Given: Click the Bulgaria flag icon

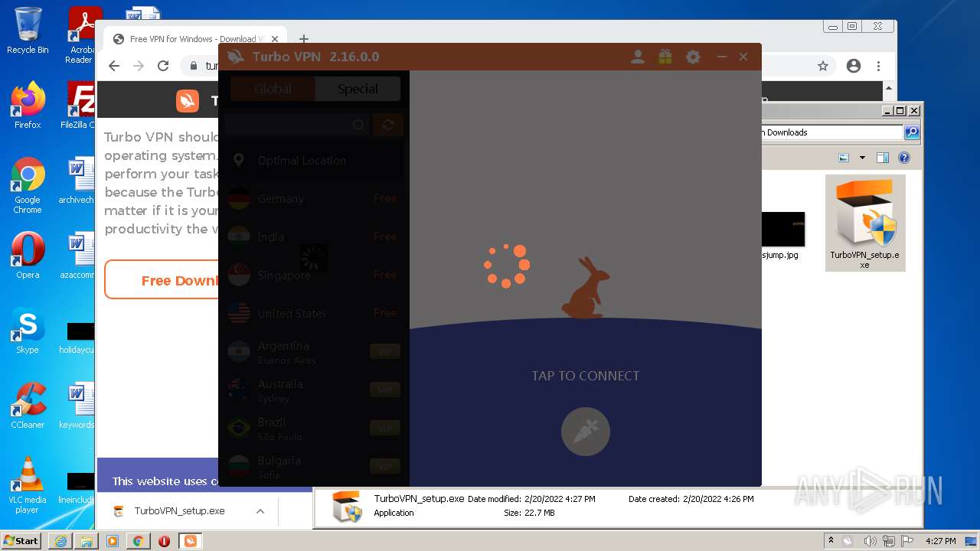Looking at the screenshot, I should point(239,467).
